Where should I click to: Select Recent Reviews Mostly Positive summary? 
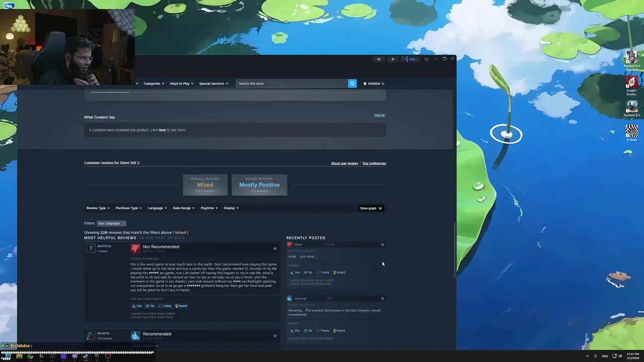(x=259, y=185)
